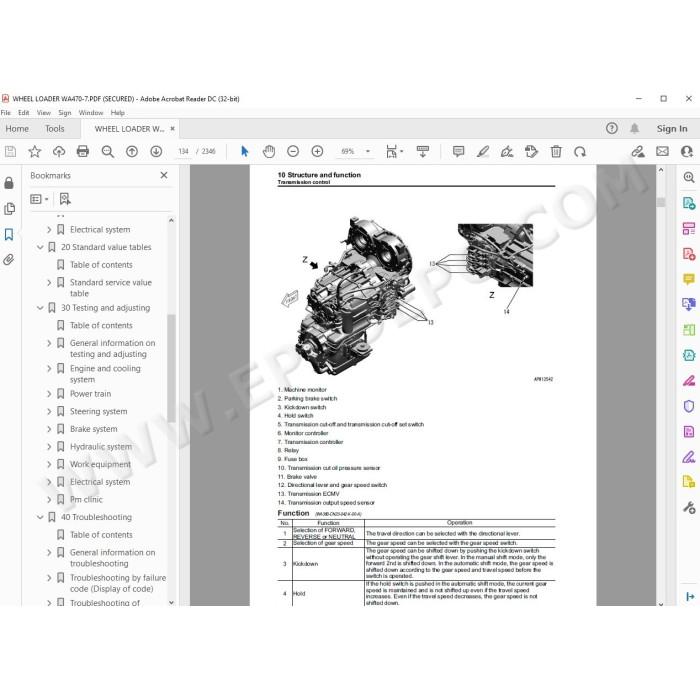Image resolution: width=700 pixels, height=700 pixels.
Task: Open the bookmarks options menu
Action: click(39, 199)
